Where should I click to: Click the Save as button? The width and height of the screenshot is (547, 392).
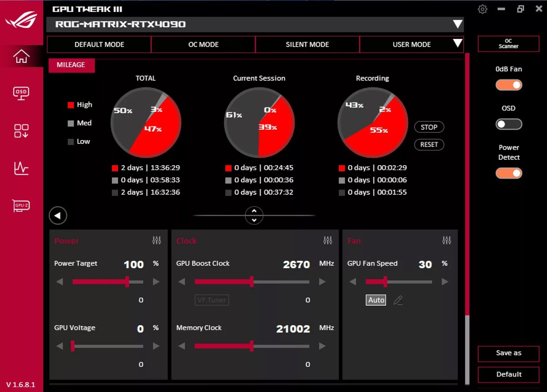[x=509, y=353]
